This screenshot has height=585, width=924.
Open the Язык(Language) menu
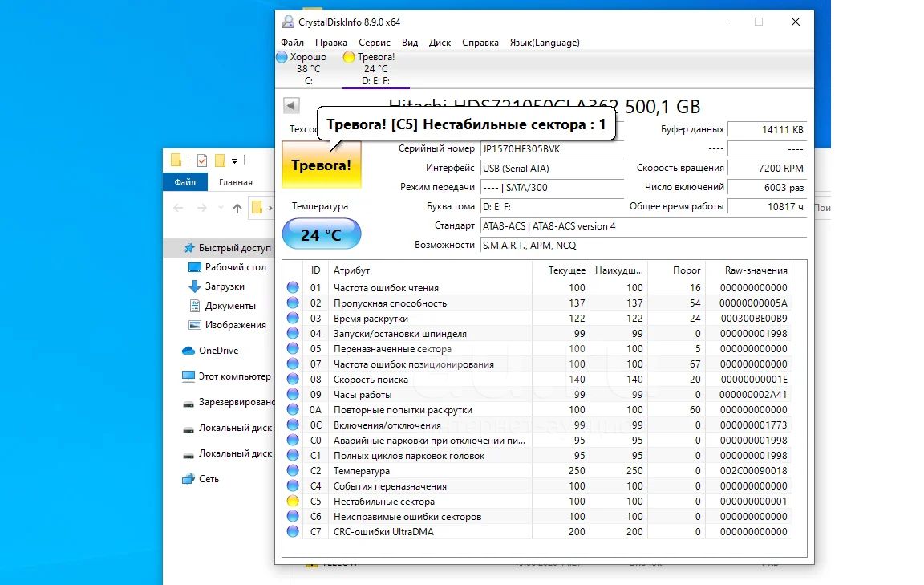point(545,43)
